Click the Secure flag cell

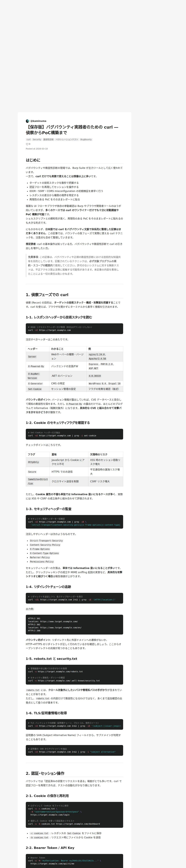pyautogui.click(x=38, y=472)
